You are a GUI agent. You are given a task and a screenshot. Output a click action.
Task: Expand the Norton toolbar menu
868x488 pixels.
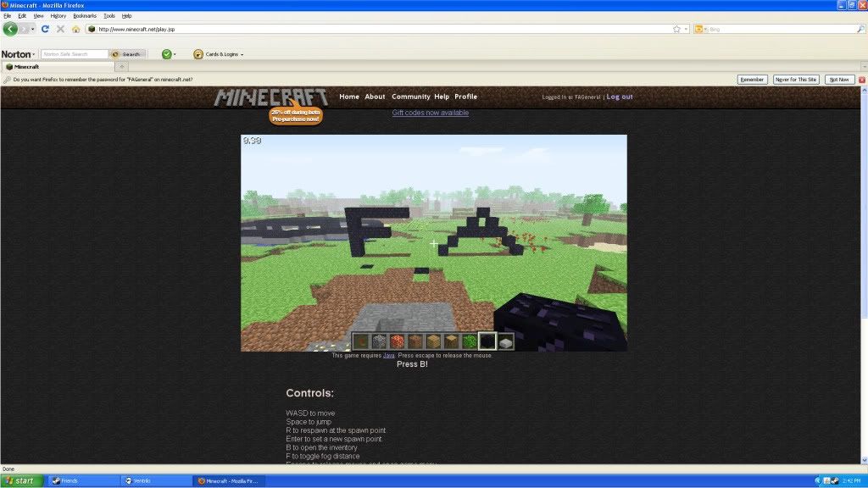point(18,53)
